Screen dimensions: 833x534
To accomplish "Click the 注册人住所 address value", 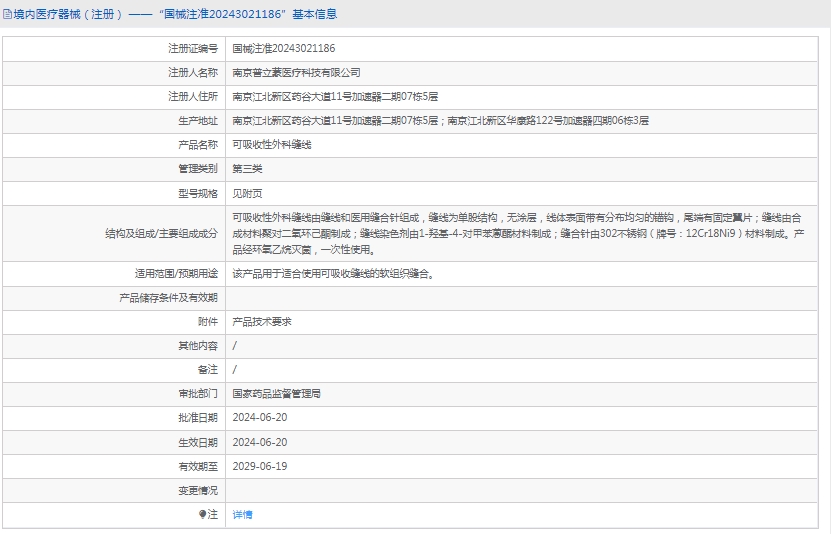I will [x=335, y=96].
